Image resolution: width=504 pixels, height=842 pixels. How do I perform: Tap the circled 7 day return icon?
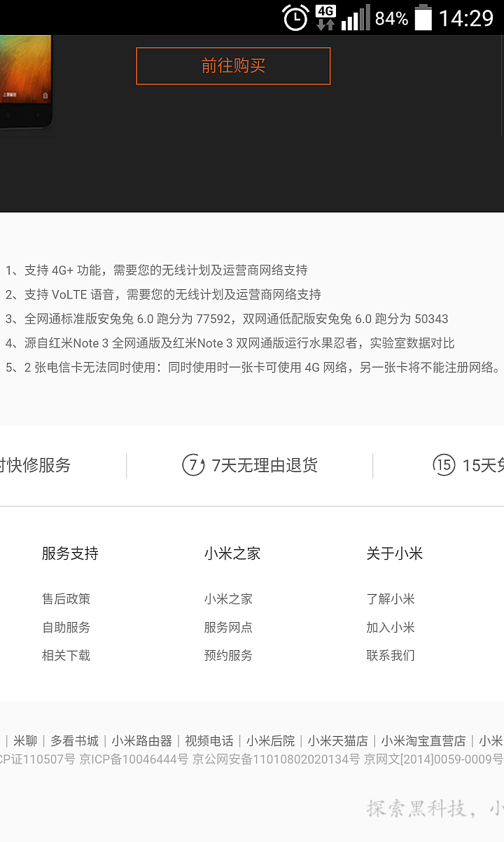(193, 464)
